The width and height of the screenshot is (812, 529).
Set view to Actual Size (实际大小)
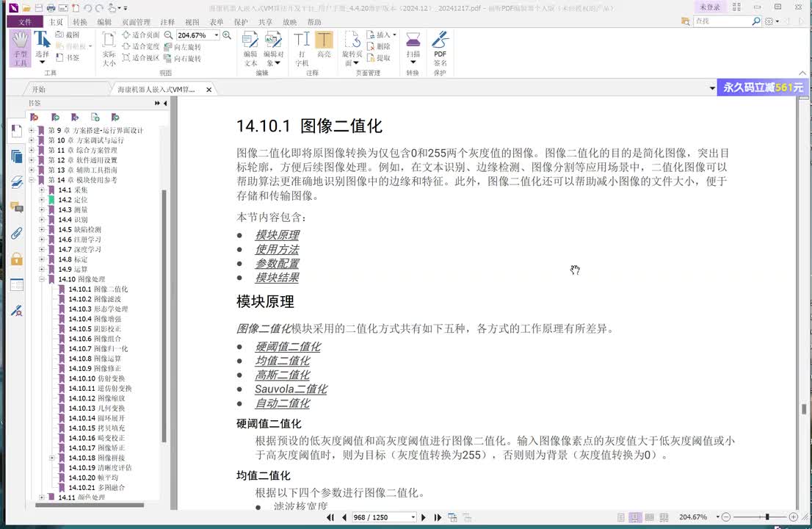pos(109,48)
